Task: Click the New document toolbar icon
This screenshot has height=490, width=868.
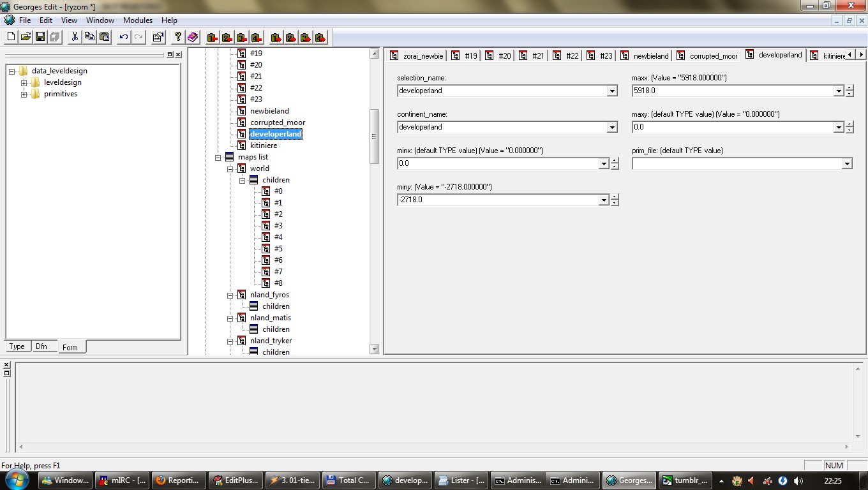Action: pyautogui.click(x=11, y=37)
